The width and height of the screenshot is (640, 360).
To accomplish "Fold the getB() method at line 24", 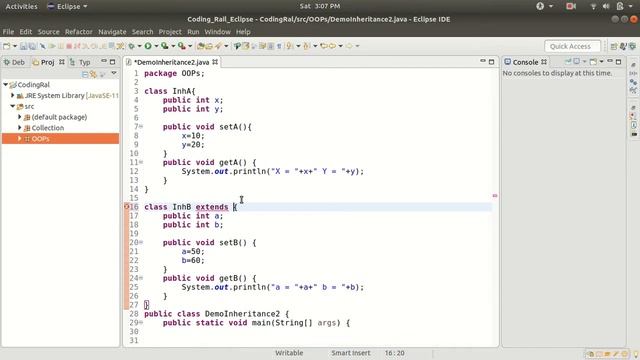I will pyautogui.click(x=141, y=278).
